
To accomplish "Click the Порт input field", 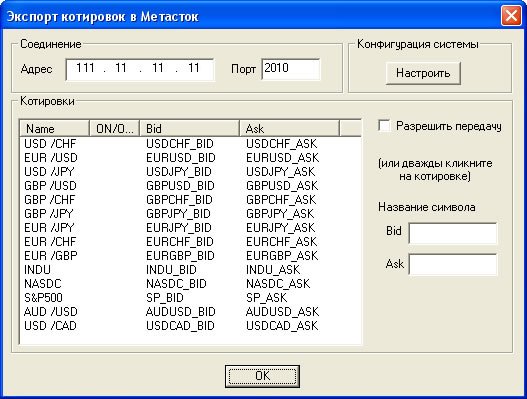I will [x=291, y=69].
